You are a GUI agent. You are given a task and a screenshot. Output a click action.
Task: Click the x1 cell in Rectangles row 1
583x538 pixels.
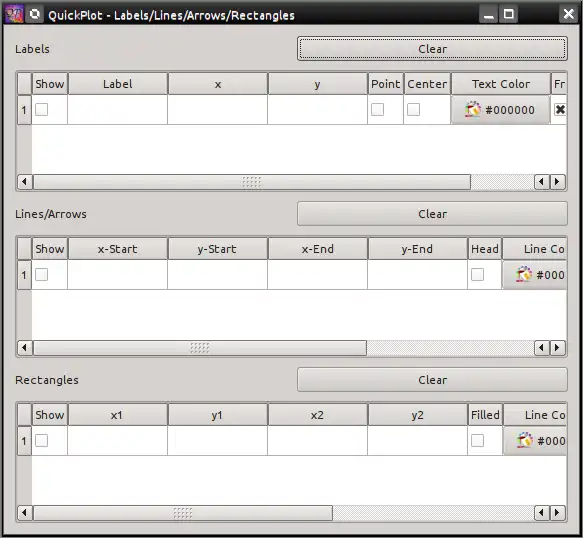click(117, 441)
